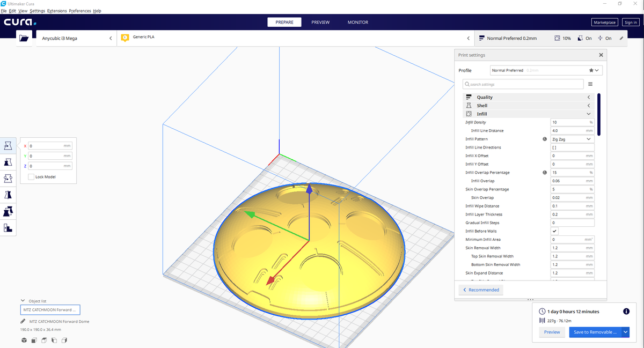The image size is (644, 348).
Task: Click the Sign in button
Action: point(631,23)
